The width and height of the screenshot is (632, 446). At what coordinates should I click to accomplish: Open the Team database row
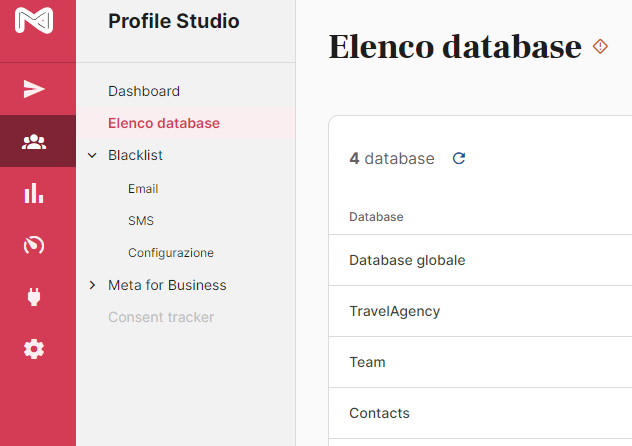pyautogui.click(x=480, y=362)
